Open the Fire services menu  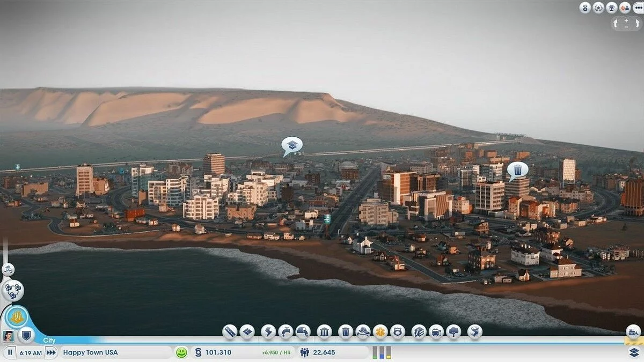click(363, 331)
